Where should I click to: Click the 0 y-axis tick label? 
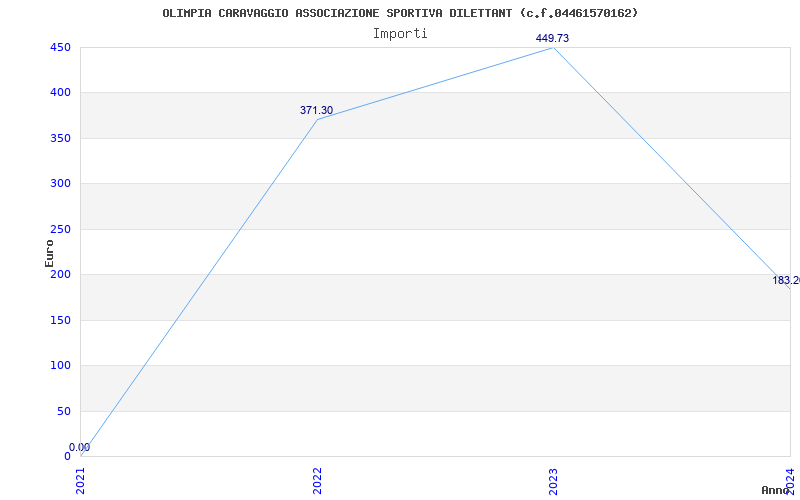67,456
